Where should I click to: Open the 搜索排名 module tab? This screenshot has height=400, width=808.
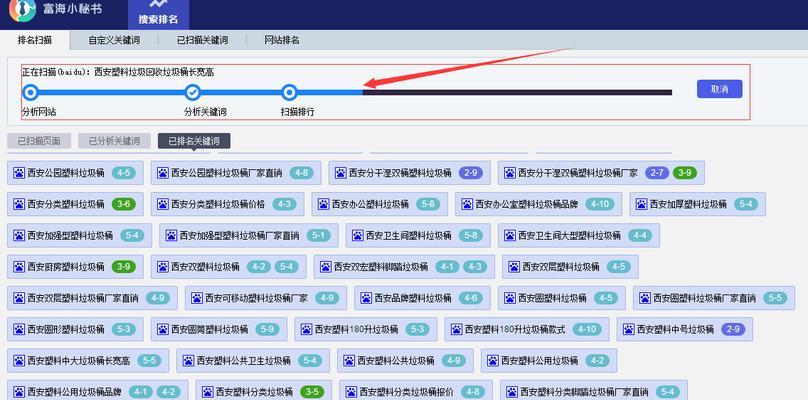click(158, 14)
